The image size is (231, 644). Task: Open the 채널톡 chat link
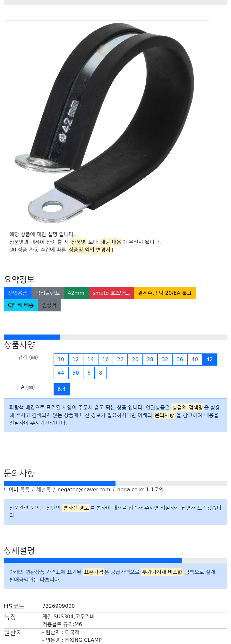(43, 489)
